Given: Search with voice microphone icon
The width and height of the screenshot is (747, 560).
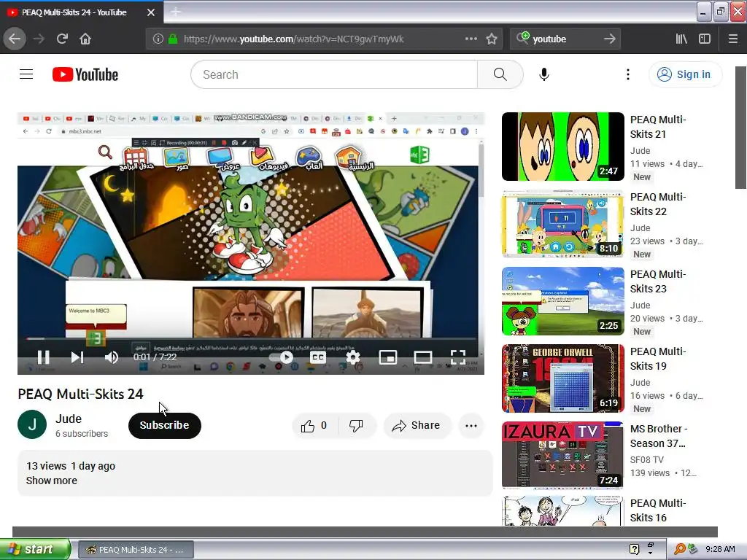Looking at the screenshot, I should pos(544,74).
